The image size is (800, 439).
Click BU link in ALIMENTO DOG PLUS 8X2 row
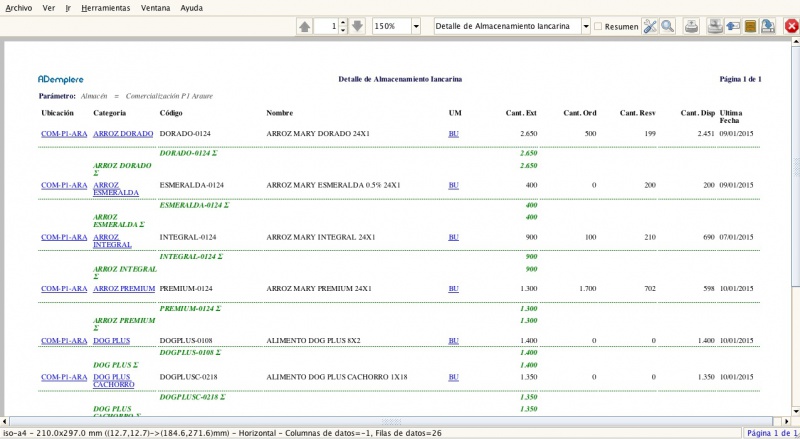pyautogui.click(x=454, y=340)
